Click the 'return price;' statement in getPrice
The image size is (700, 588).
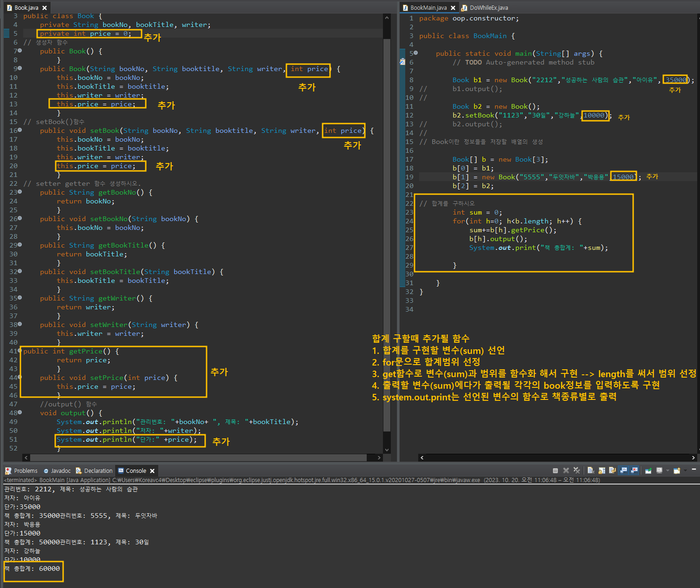(x=84, y=360)
